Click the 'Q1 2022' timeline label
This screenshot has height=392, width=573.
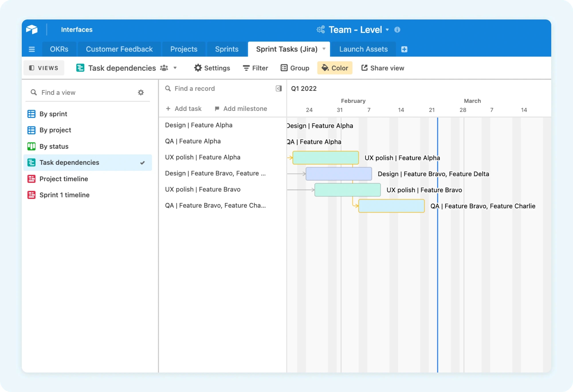pyautogui.click(x=304, y=89)
